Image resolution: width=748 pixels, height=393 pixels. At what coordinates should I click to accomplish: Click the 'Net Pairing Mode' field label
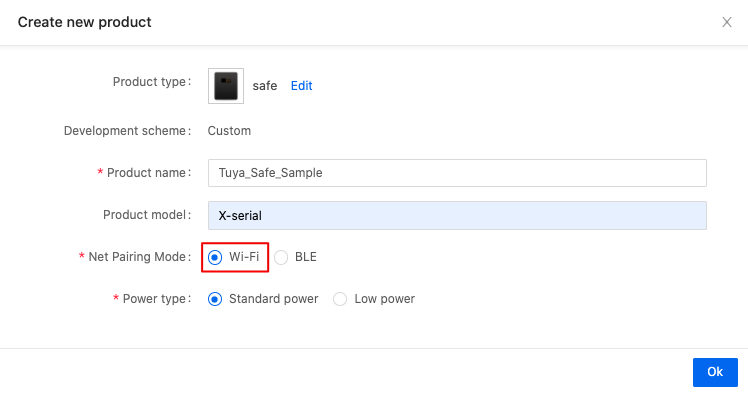coord(139,257)
